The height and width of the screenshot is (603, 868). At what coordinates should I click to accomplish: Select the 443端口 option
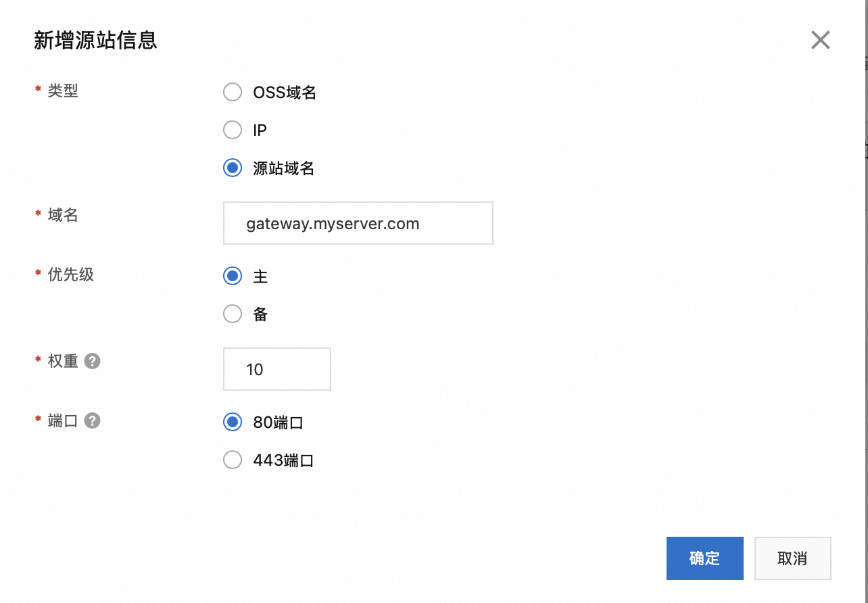pyautogui.click(x=232, y=460)
